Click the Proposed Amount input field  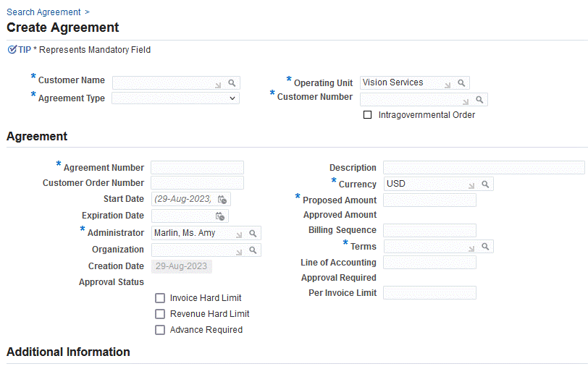point(429,200)
